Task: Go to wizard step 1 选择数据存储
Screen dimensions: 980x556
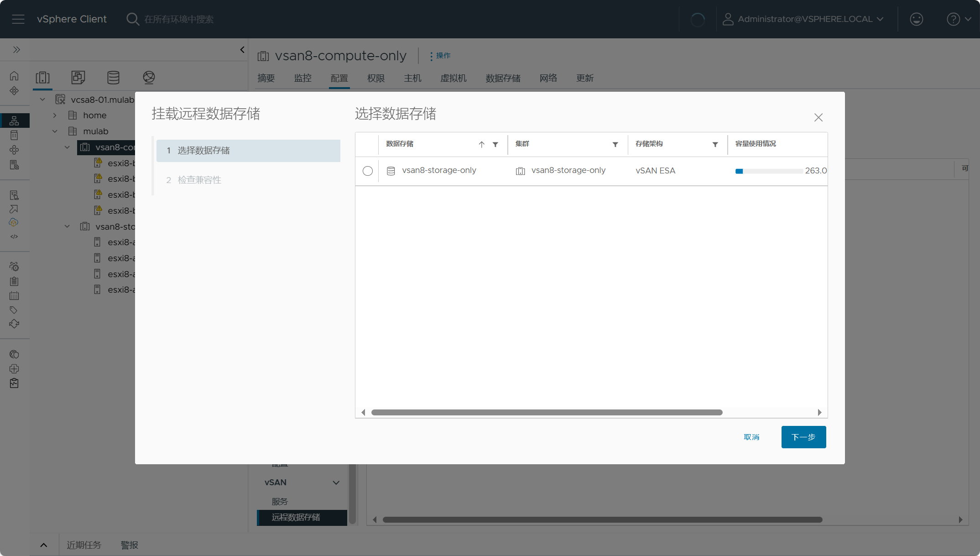Action: click(x=248, y=151)
